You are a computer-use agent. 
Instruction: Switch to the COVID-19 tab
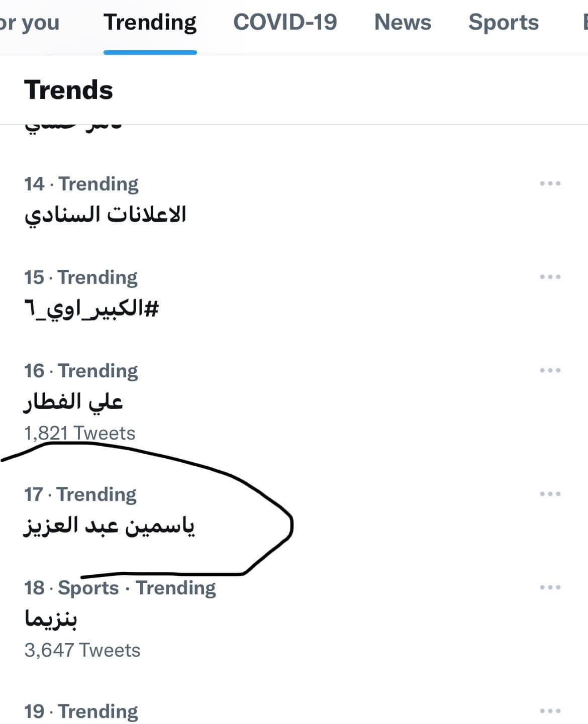click(x=285, y=23)
